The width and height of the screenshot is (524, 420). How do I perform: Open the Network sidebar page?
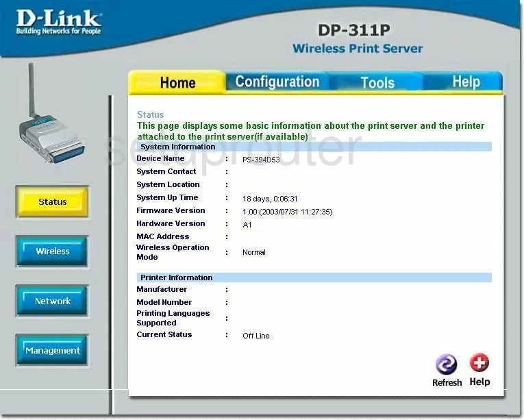point(52,301)
